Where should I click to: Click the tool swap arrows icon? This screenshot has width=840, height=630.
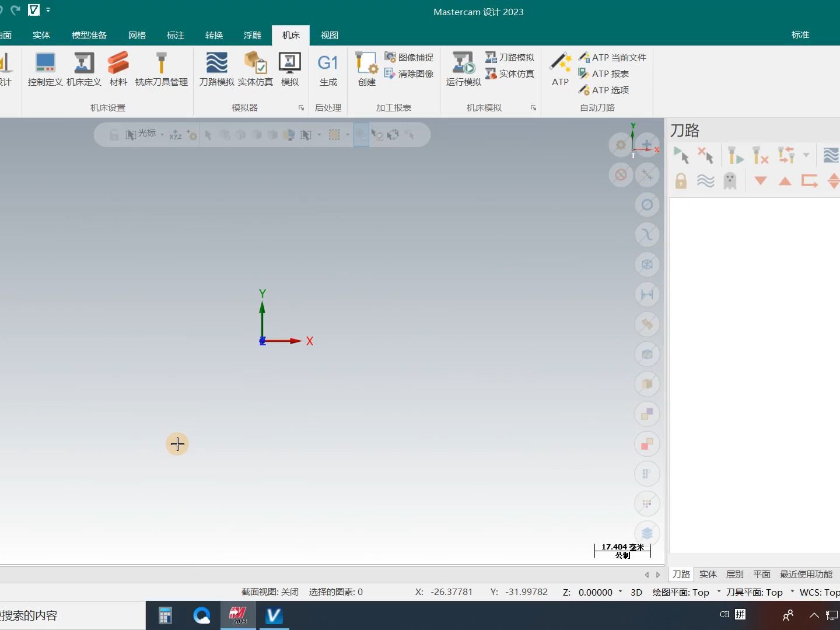click(x=786, y=155)
